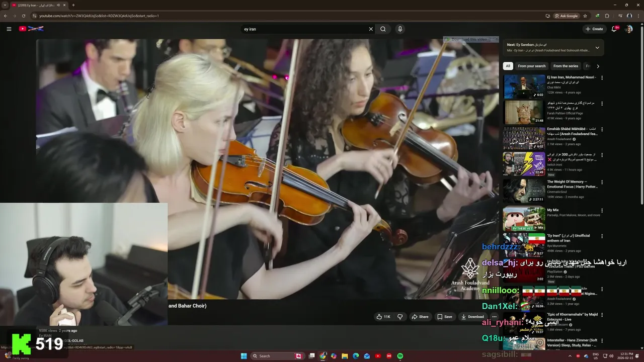Open the clock showing 12:31 PM
644x362 pixels.
[626, 356]
